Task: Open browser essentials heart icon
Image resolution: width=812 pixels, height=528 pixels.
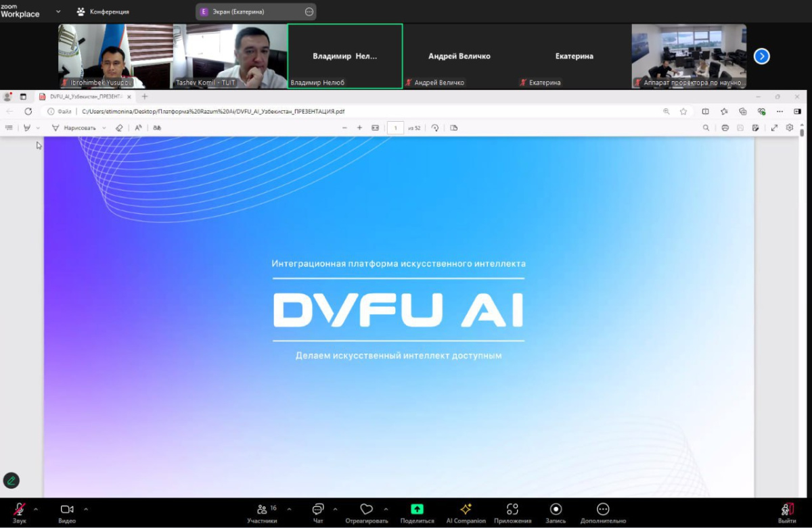Action: click(x=762, y=112)
